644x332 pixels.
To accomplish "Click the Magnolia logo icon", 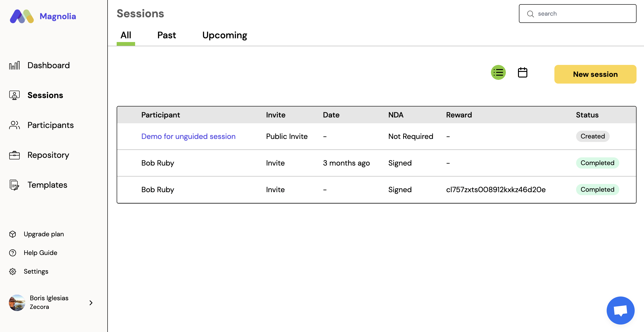I will (22, 16).
